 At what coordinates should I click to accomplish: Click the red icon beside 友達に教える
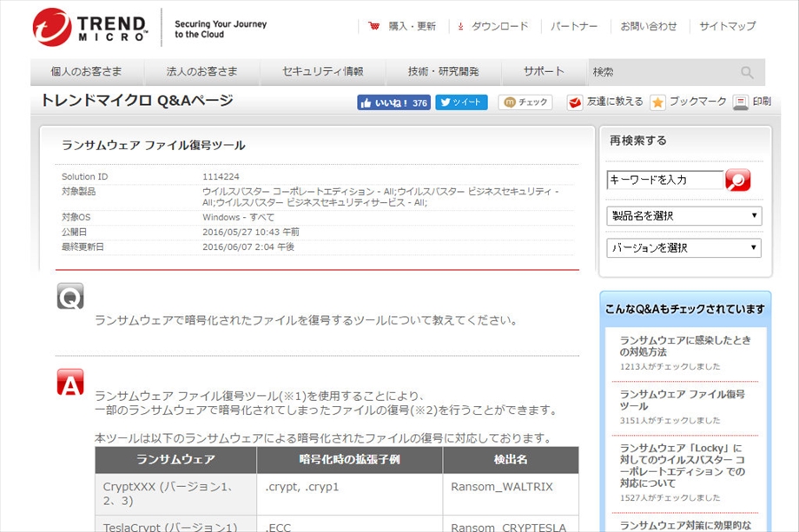point(575,102)
